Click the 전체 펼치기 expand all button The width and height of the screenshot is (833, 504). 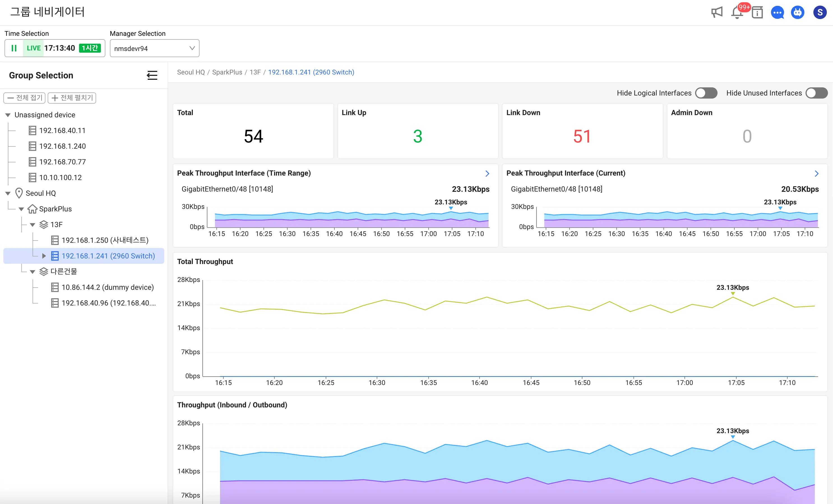tap(72, 98)
